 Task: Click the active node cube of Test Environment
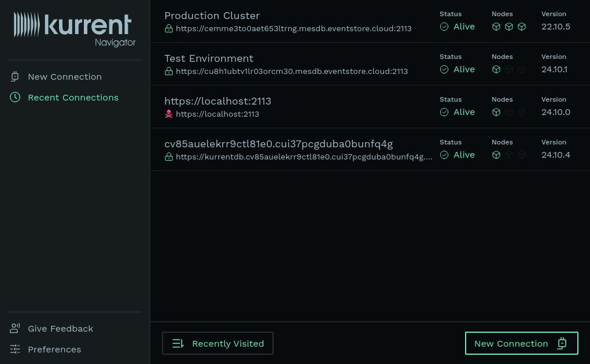496,69
